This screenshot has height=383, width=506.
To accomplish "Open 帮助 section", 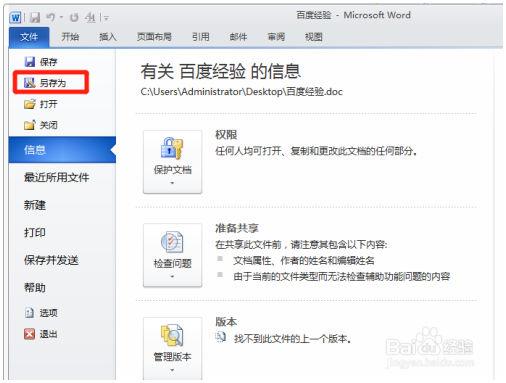I will click(x=35, y=287).
